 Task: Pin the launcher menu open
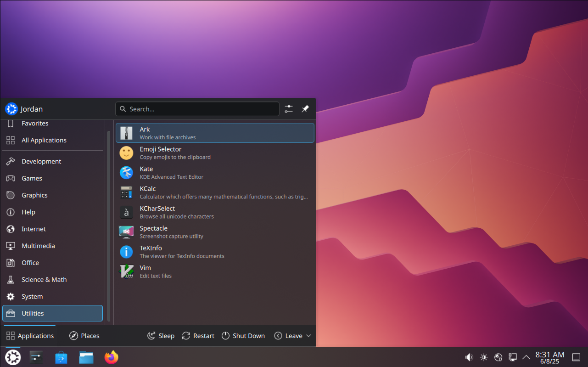(305, 109)
